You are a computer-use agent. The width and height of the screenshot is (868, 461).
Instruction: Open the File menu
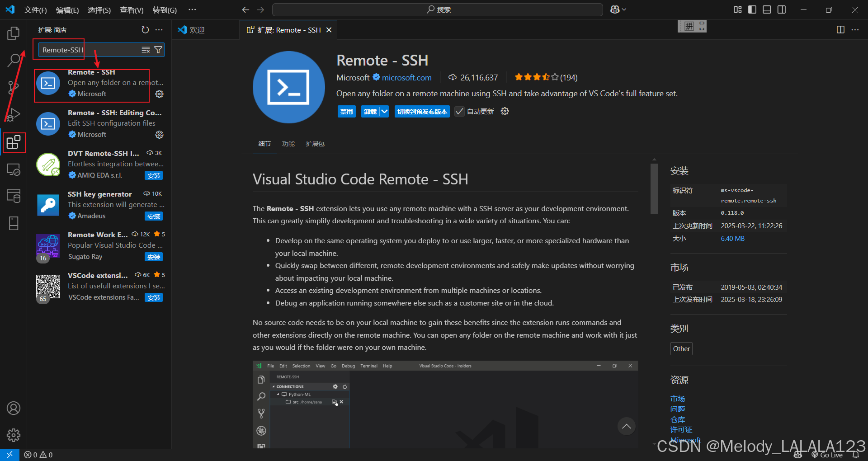point(35,10)
